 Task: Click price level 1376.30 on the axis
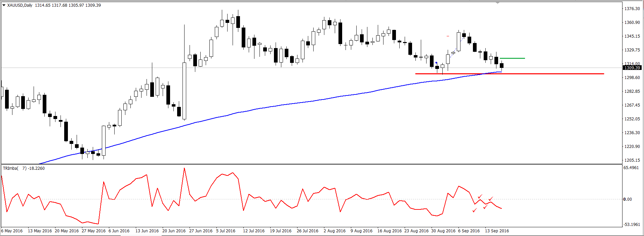(x=632, y=9)
